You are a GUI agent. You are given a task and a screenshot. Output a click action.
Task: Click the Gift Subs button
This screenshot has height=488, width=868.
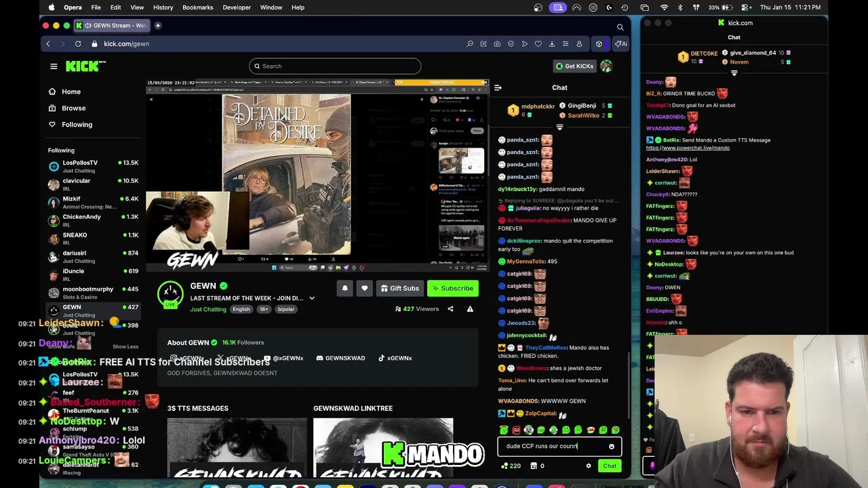pyautogui.click(x=399, y=289)
